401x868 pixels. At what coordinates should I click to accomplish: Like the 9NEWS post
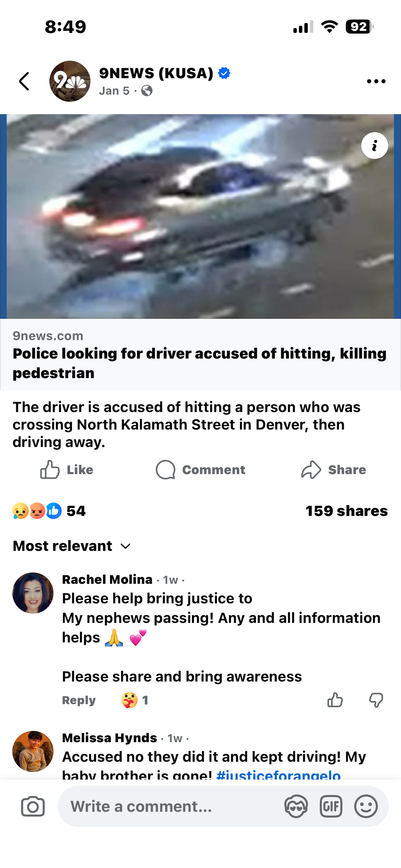[x=66, y=470]
